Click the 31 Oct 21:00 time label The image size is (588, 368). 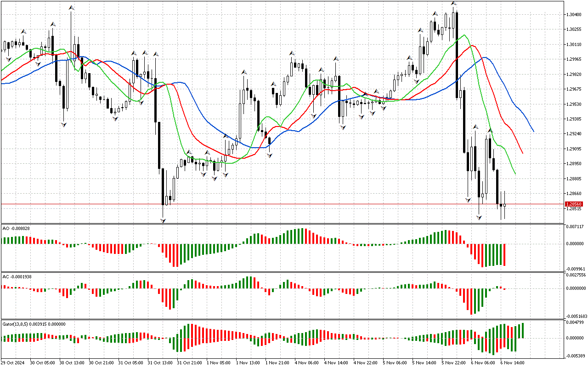190,363
